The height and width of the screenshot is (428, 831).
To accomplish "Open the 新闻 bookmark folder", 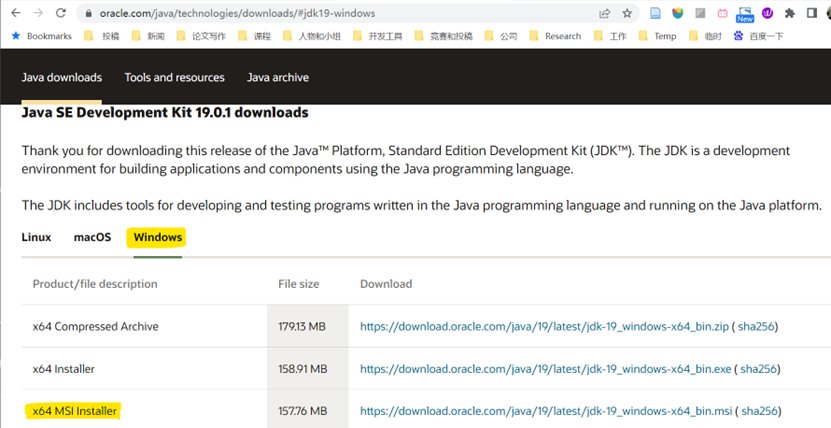I will pos(148,36).
